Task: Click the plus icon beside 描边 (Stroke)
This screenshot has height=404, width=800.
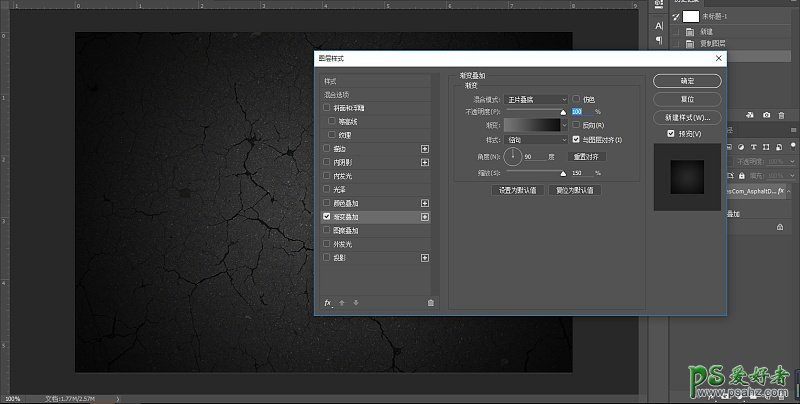Action: click(x=425, y=149)
